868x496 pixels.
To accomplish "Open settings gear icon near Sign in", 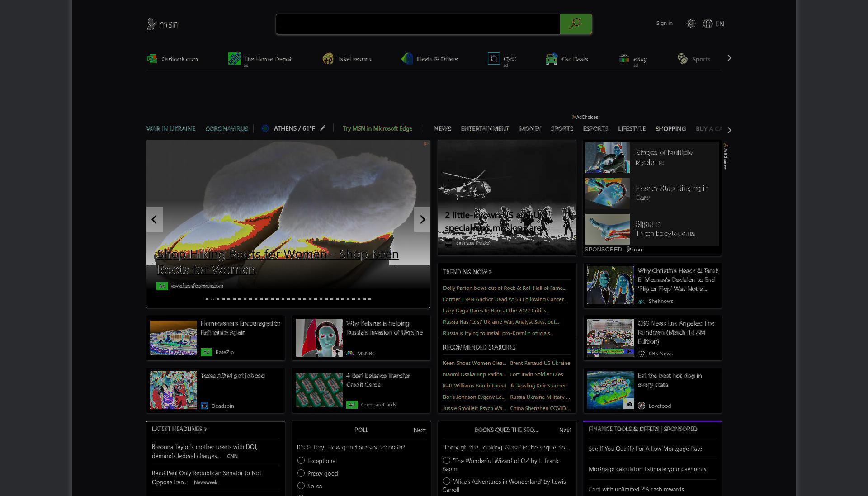I will tap(691, 24).
